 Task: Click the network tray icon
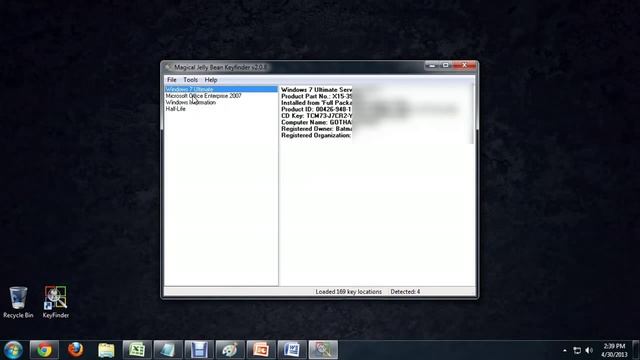[577, 351]
